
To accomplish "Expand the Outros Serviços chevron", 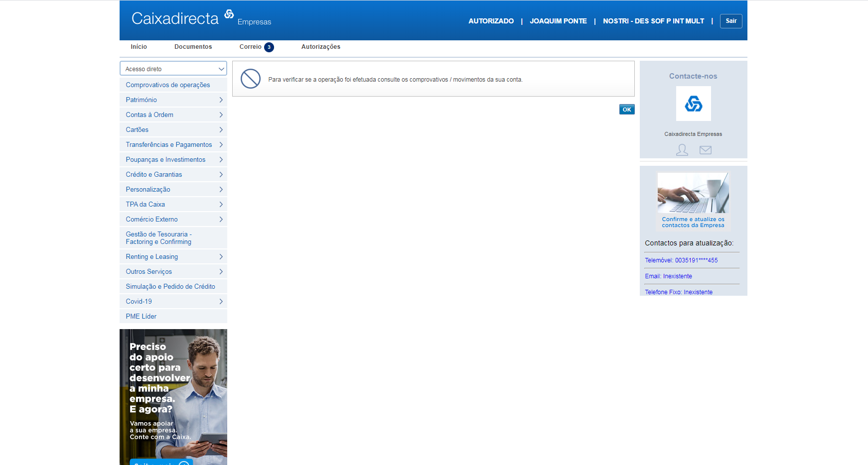I will pos(221,272).
